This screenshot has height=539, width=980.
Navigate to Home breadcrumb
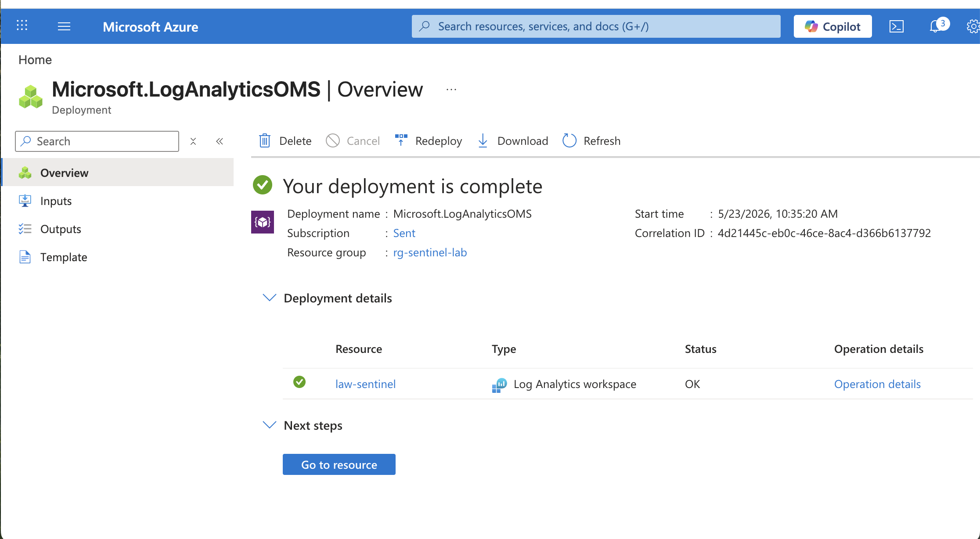pos(35,60)
